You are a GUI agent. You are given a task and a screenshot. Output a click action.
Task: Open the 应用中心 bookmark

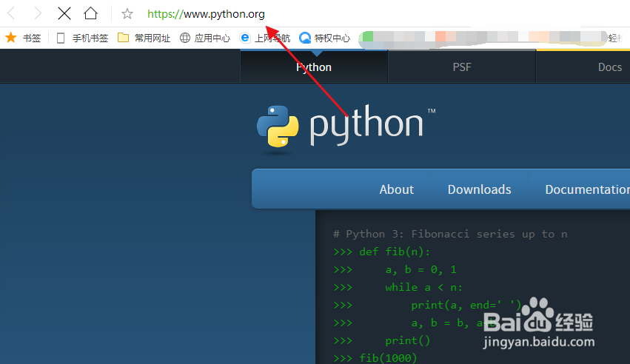pyautogui.click(x=205, y=38)
